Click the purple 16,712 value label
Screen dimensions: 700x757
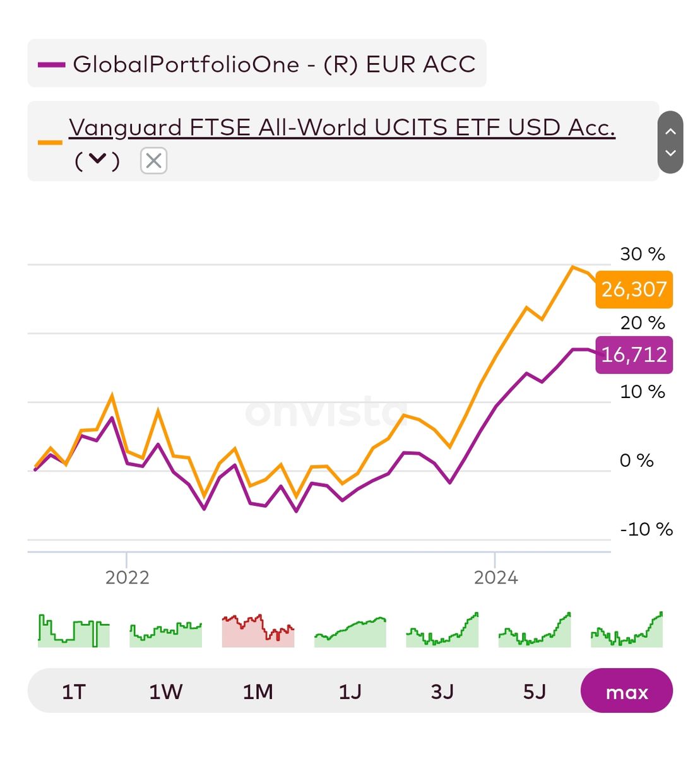click(x=634, y=355)
